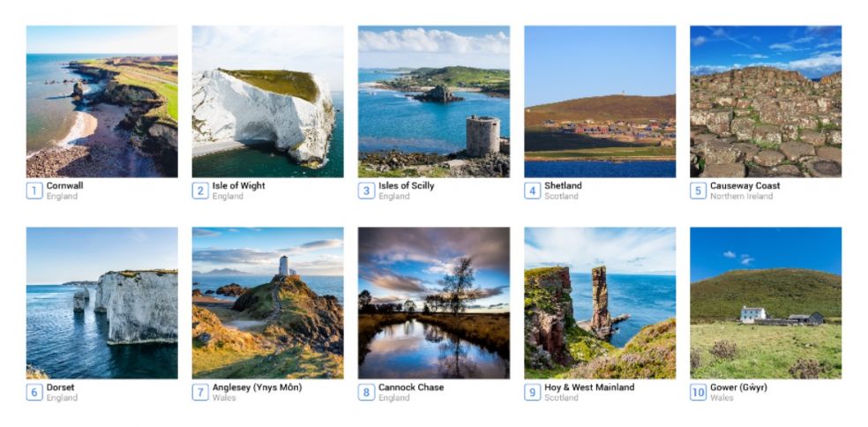The width and height of the screenshot is (868, 427).
Task: Click the number 4 rank badge
Action: [x=533, y=191]
